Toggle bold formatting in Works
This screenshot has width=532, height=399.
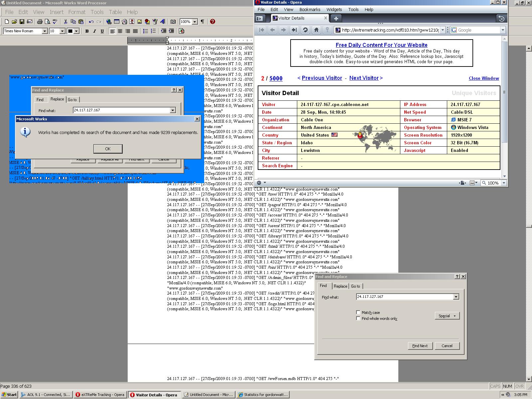point(87,31)
